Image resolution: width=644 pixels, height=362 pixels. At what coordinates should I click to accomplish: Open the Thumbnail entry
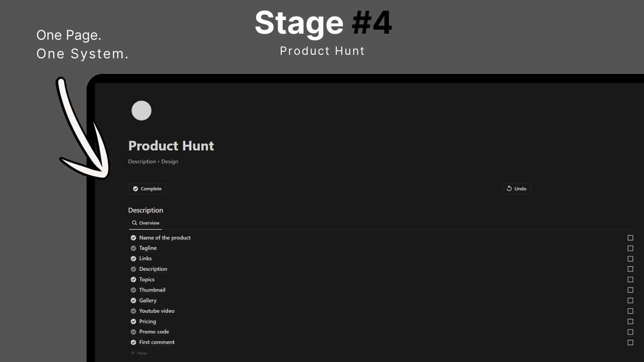click(152, 290)
